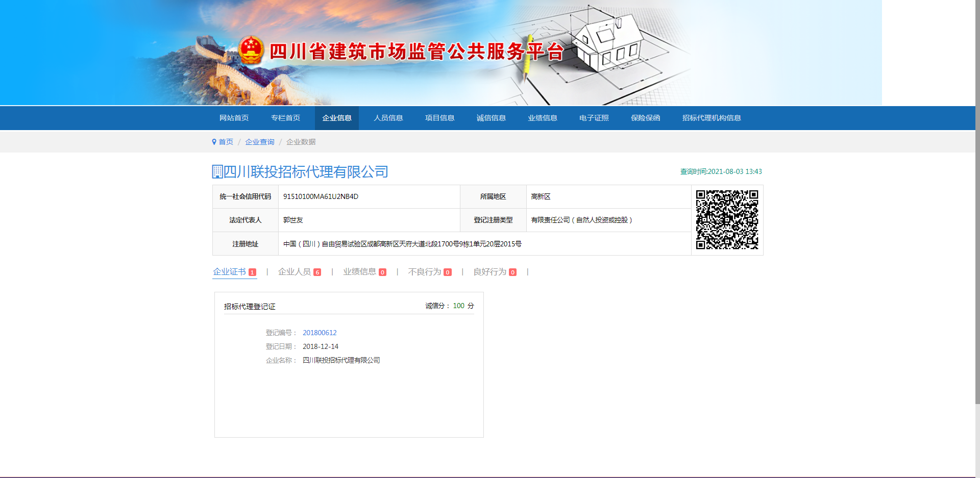The image size is (980, 478).
Task: Open the 网站首页 menu item
Action: pos(234,118)
